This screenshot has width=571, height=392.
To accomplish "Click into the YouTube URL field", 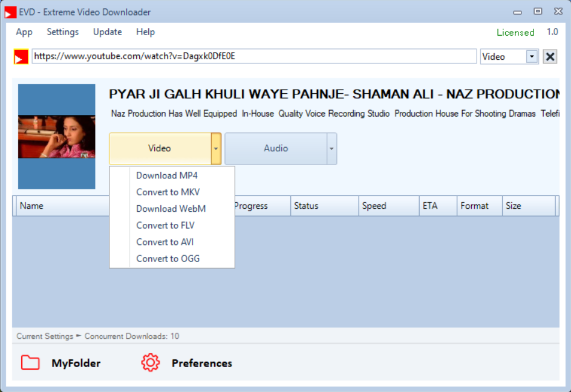I will (x=254, y=56).
